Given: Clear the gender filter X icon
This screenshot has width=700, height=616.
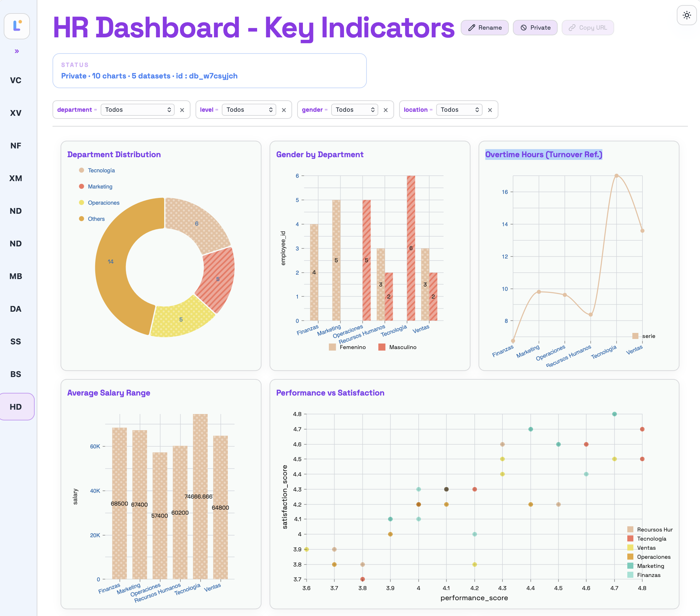Looking at the screenshot, I should coord(386,110).
